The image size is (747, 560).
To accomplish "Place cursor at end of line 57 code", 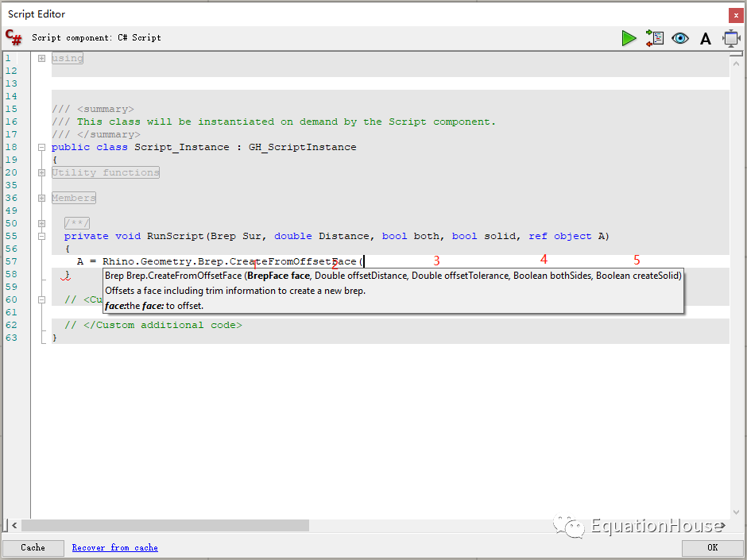I will point(364,261).
